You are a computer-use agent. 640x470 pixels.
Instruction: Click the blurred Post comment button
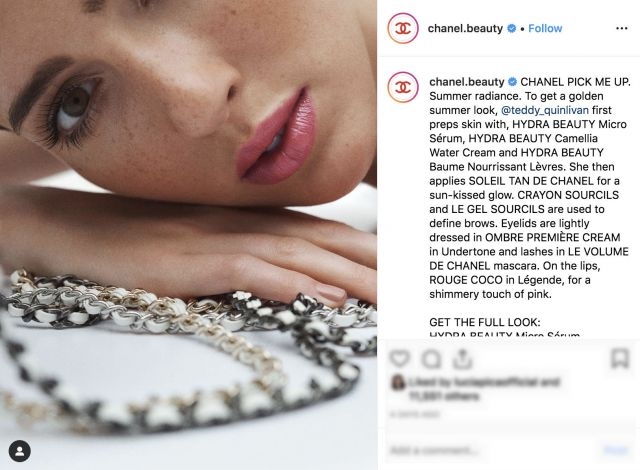pos(616,450)
